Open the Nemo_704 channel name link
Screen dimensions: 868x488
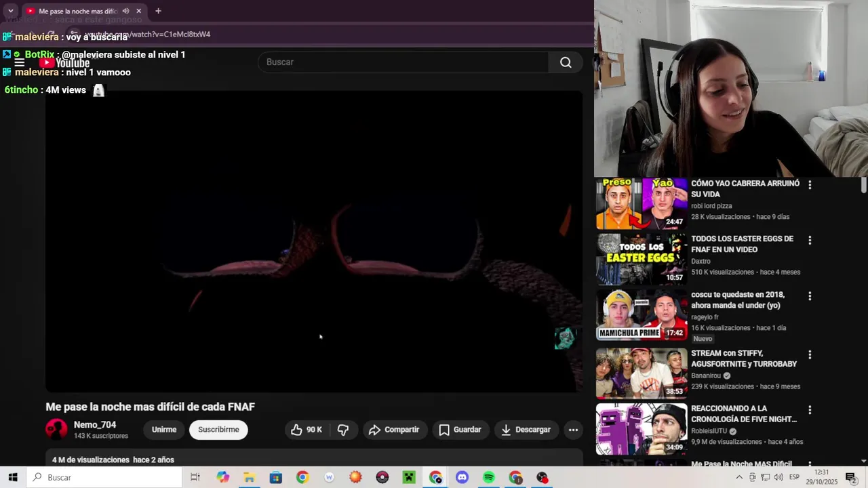click(95, 425)
